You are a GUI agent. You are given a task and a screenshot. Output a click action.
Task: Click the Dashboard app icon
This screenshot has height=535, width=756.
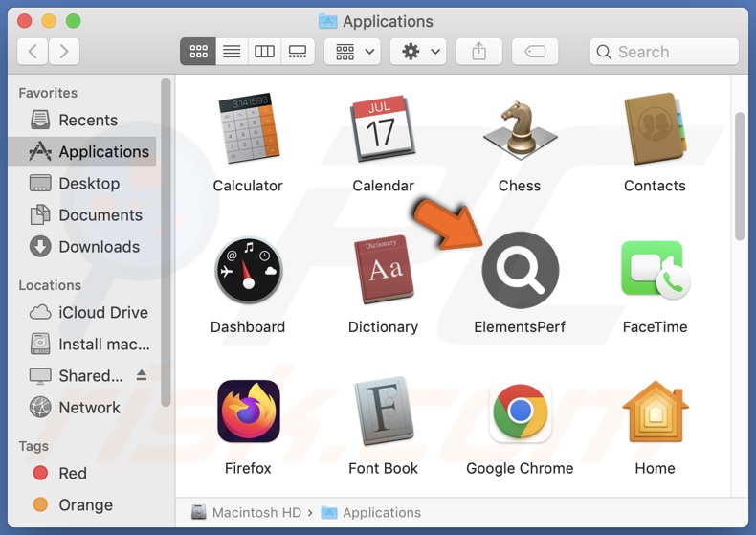248,270
